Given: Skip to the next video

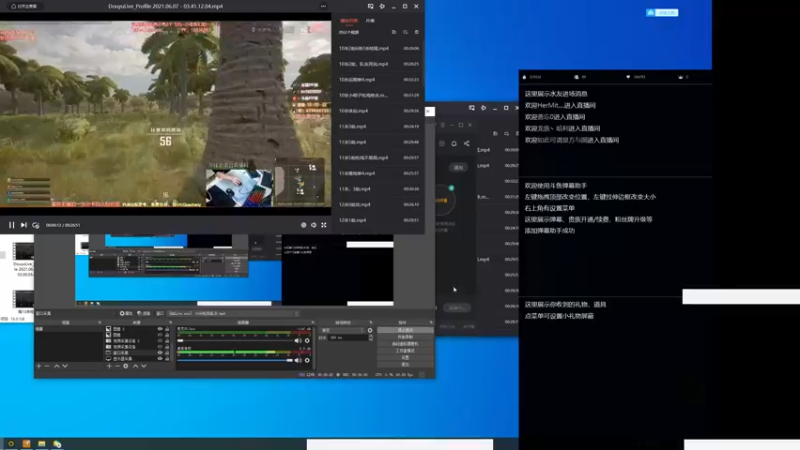Looking at the screenshot, I should point(23,225).
